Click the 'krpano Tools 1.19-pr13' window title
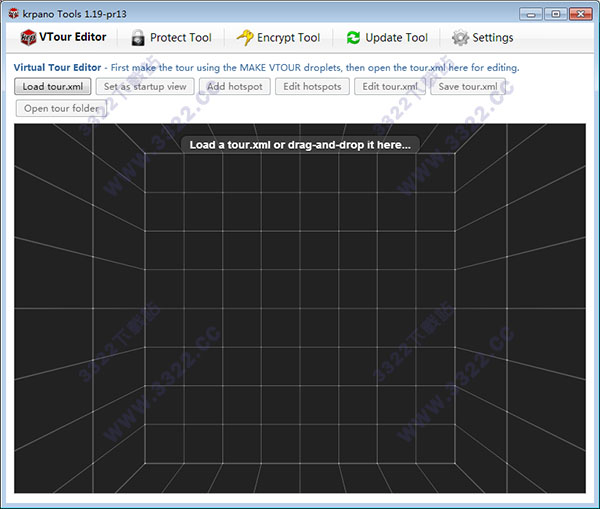The width and height of the screenshot is (600, 509). tap(75, 14)
